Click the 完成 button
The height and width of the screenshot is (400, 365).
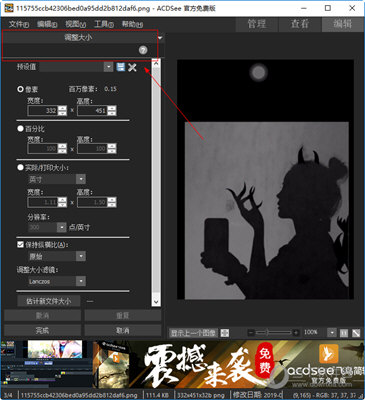[42, 330]
